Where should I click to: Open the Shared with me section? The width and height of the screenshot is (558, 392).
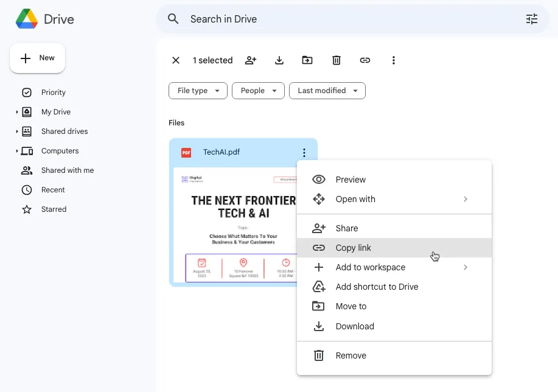(x=67, y=170)
